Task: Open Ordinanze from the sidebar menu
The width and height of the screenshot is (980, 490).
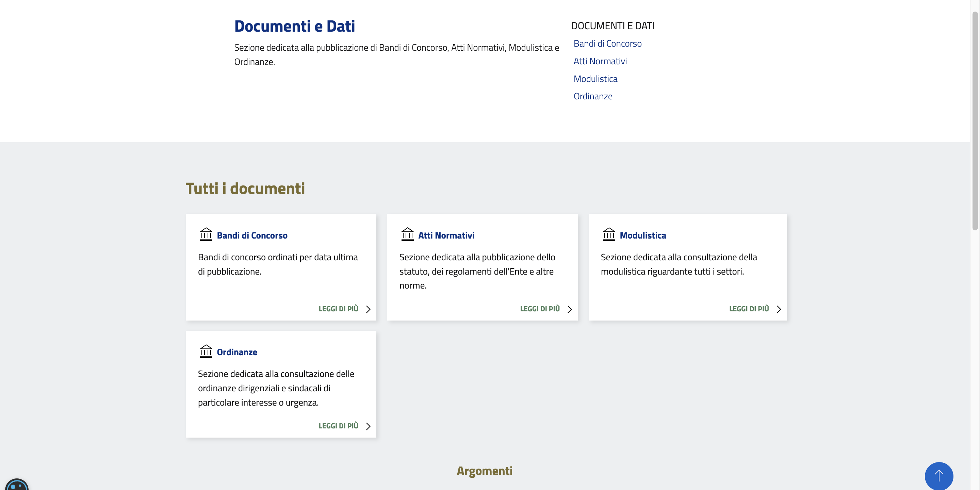Action: click(x=593, y=97)
